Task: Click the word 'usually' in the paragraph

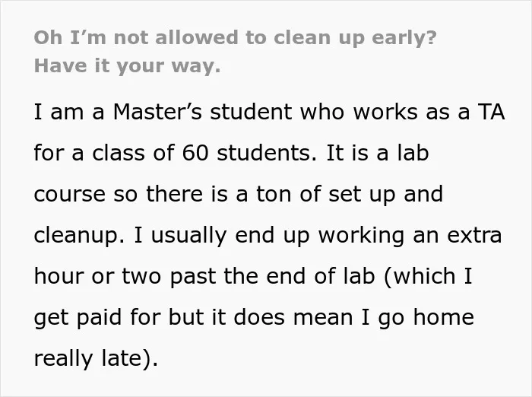Action: pyautogui.click(x=188, y=236)
